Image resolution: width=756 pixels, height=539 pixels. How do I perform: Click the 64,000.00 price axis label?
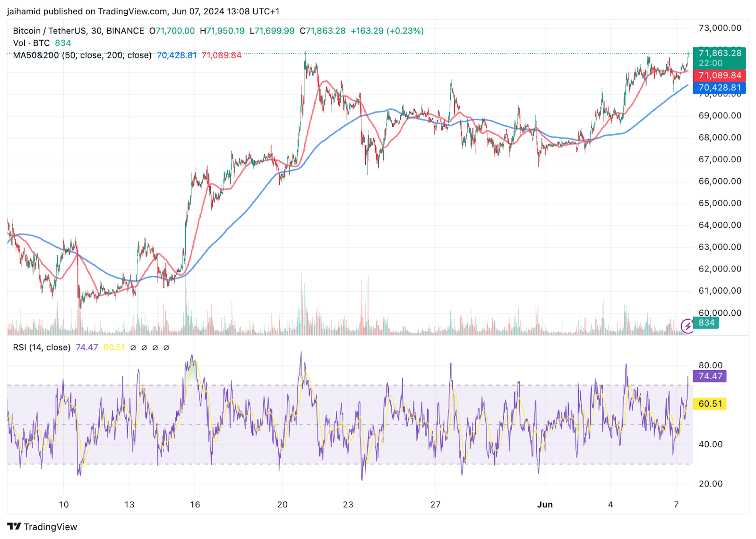pyautogui.click(x=720, y=225)
